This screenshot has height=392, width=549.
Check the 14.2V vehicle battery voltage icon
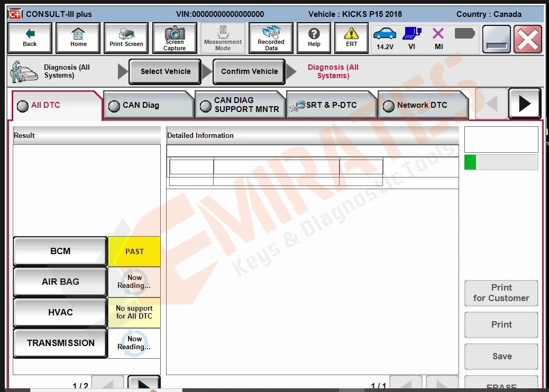[385, 39]
